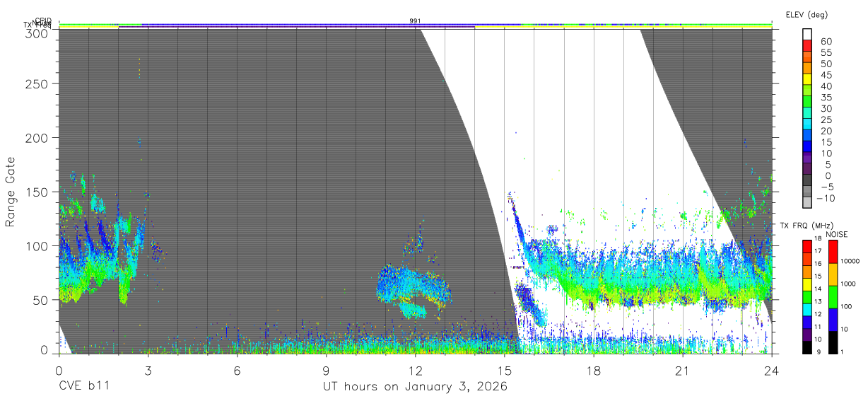Click the '991' CPID value at the top
868x401 pixels.
pyautogui.click(x=415, y=21)
